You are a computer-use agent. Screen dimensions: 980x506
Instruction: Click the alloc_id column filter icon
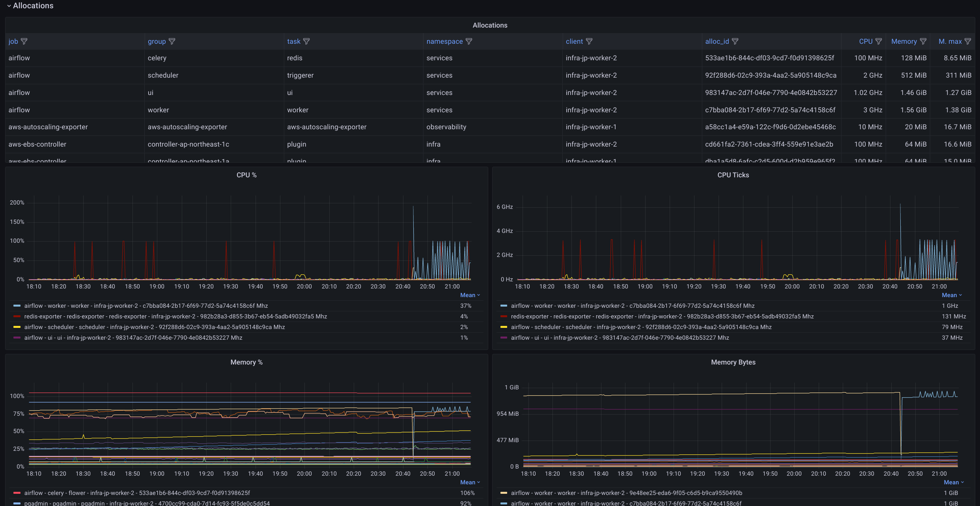(x=735, y=41)
